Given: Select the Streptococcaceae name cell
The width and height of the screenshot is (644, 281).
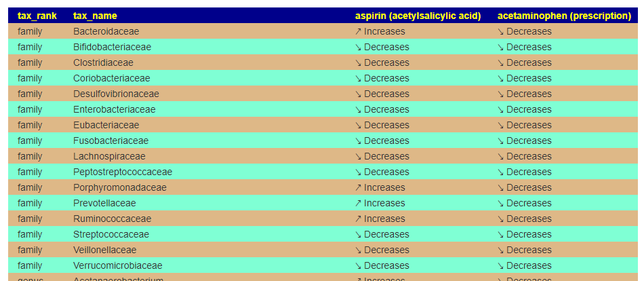Looking at the screenshot, I should click(111, 235).
